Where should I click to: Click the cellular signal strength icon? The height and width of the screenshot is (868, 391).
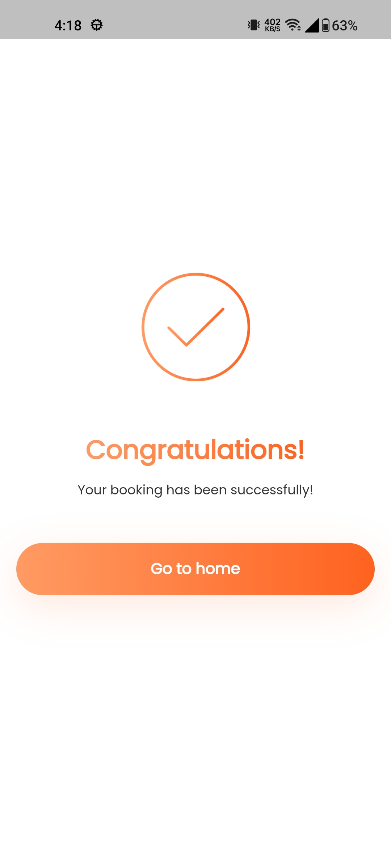pos(312,25)
